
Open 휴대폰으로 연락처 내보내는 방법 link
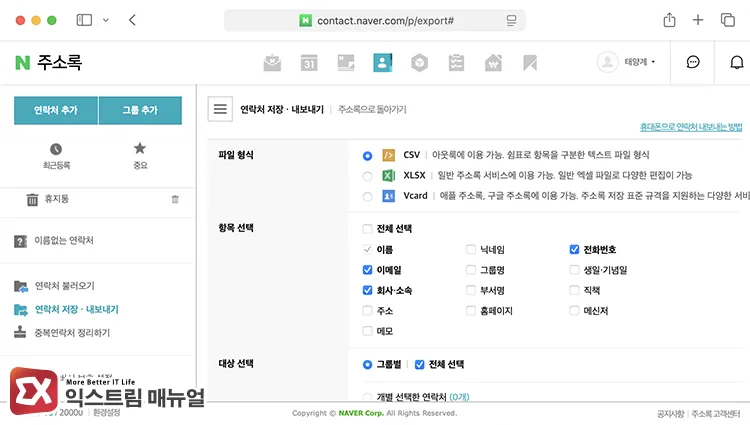[691, 127]
